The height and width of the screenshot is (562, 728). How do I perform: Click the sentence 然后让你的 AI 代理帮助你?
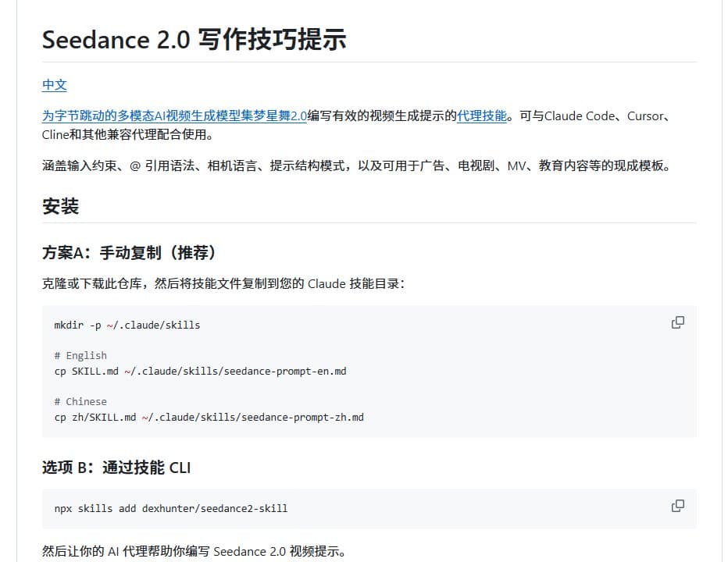point(194,551)
